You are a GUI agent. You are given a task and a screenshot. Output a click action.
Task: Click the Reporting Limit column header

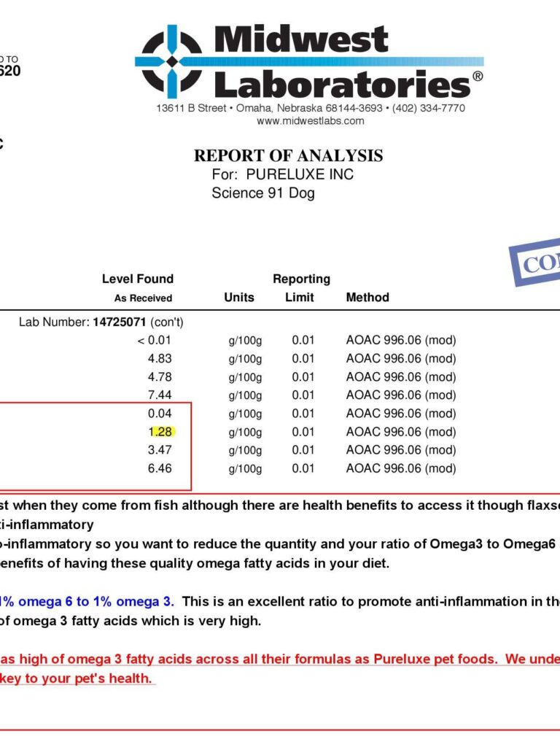(301, 287)
